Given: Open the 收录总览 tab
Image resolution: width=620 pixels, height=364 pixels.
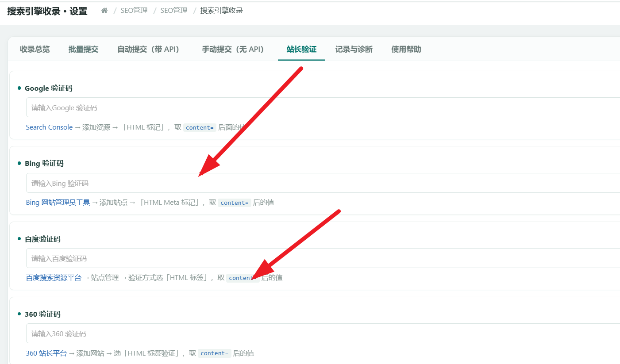Looking at the screenshot, I should point(35,50).
